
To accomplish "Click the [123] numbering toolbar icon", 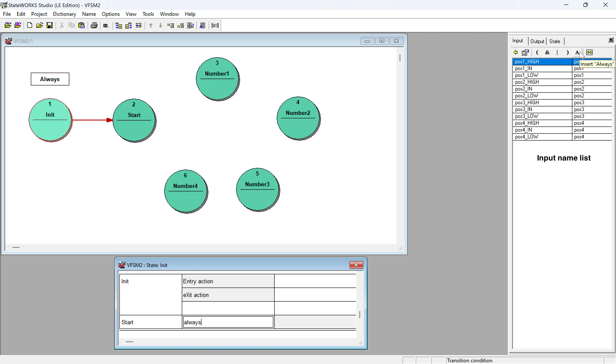I will (x=215, y=25).
